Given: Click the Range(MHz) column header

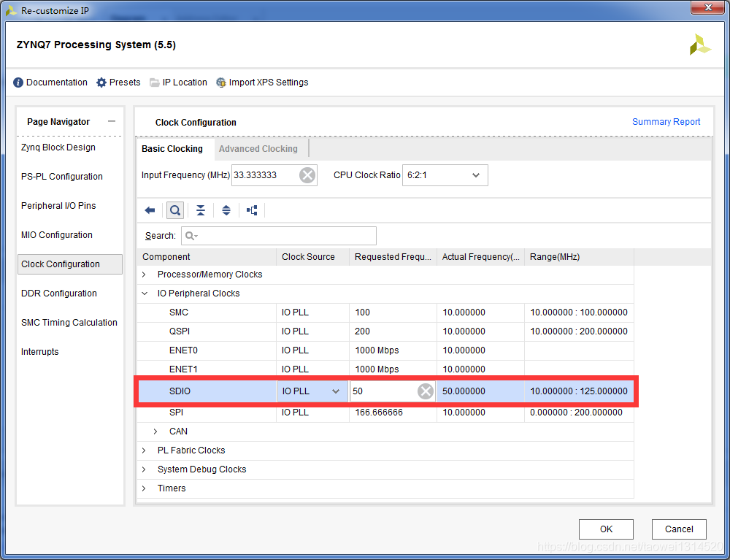Looking at the screenshot, I should pyautogui.click(x=579, y=257).
